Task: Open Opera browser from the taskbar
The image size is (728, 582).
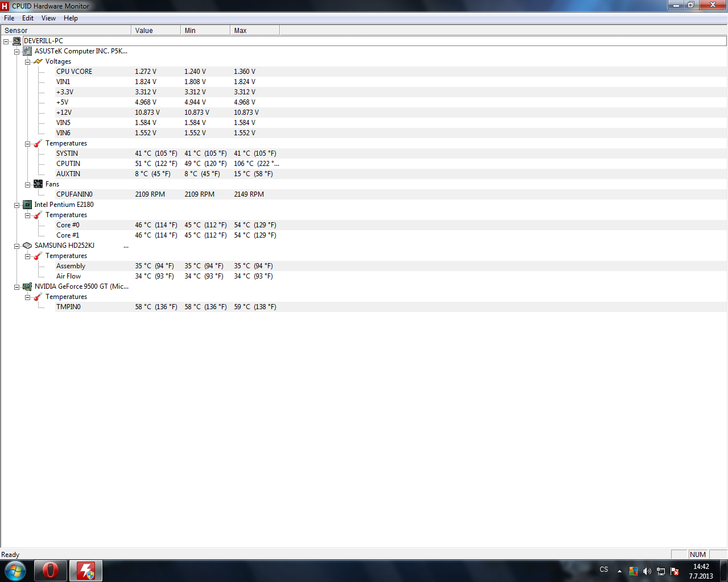Action: [51, 571]
